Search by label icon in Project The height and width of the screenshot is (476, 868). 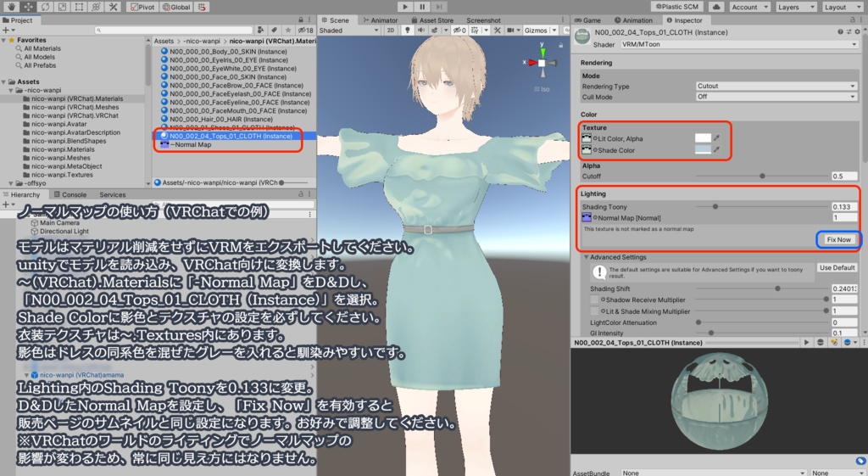274,30
